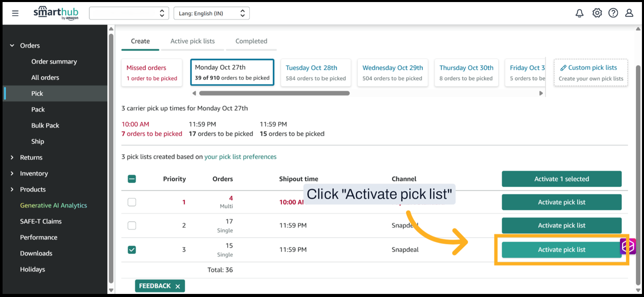Uncheck the priority 3 pick list checkbox
The height and width of the screenshot is (297, 644).
click(132, 250)
